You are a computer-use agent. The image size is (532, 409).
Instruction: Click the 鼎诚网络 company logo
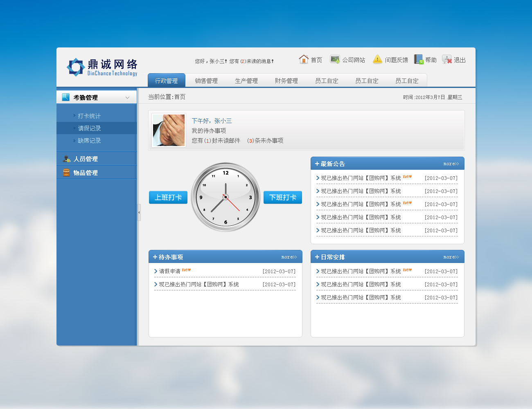[x=102, y=67]
